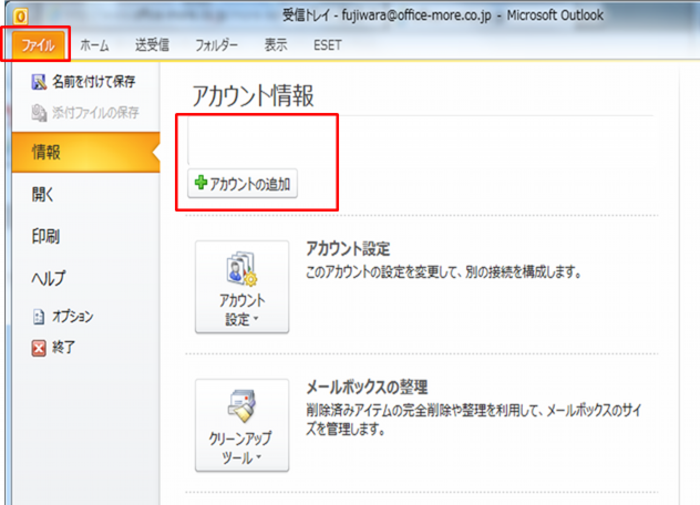700x505 pixels.
Task: Click the アカウント設定 heading text
Action: (x=348, y=249)
